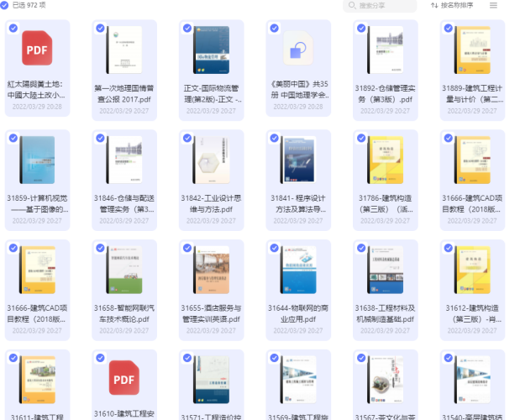Uncheck the checkbox on 紅太陽與黃土地 file
Viewport: 520px width, 420px height.
point(13,29)
